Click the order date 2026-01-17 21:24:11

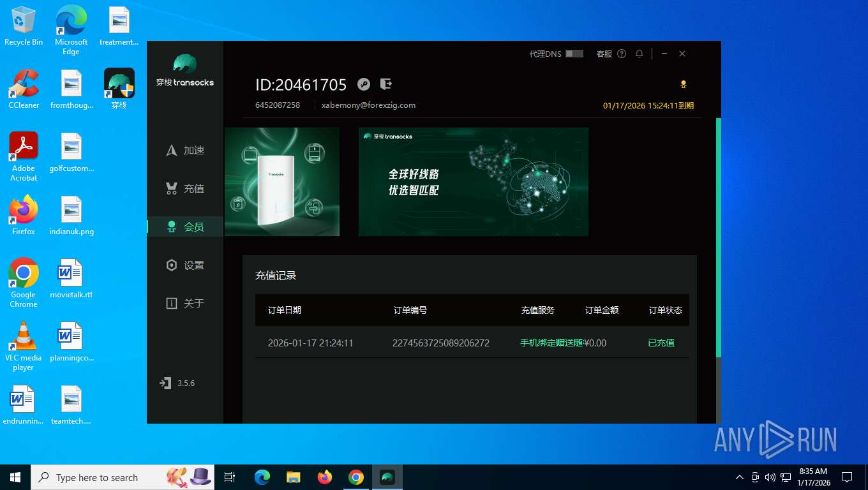[x=311, y=343]
